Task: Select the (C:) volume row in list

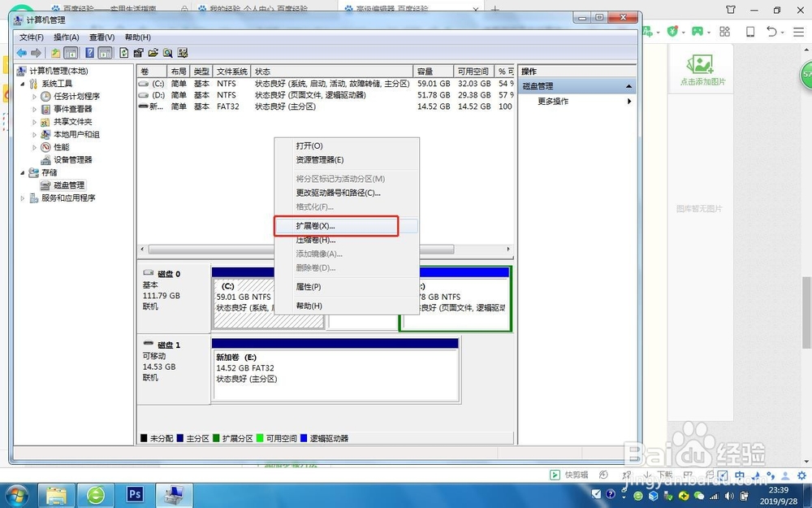Action: [326, 84]
